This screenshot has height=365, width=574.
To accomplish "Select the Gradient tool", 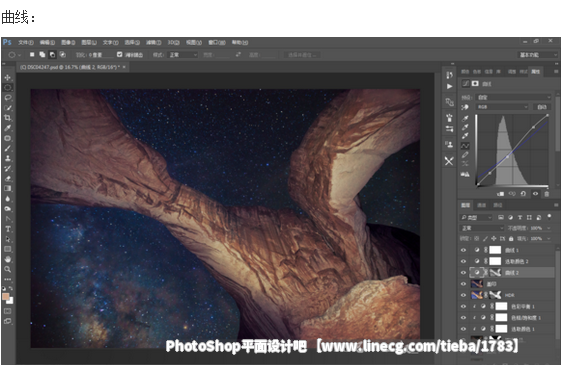I will [x=8, y=189].
